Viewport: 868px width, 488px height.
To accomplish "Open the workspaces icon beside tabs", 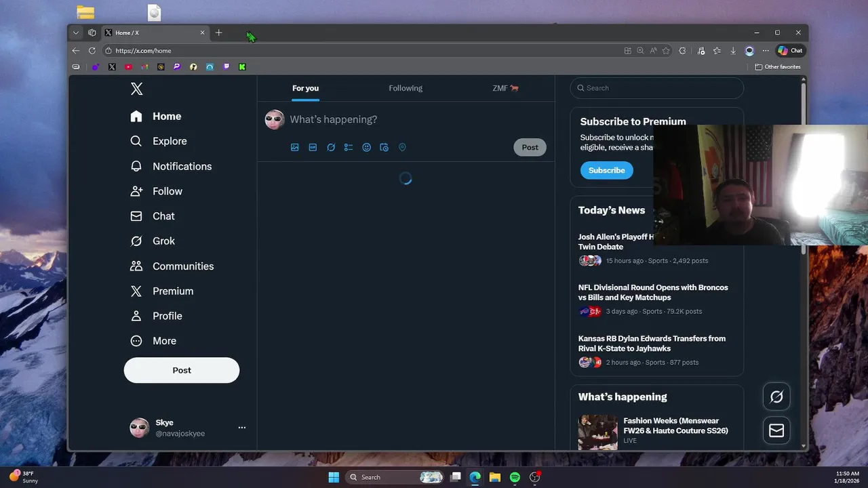I will 92,33.
